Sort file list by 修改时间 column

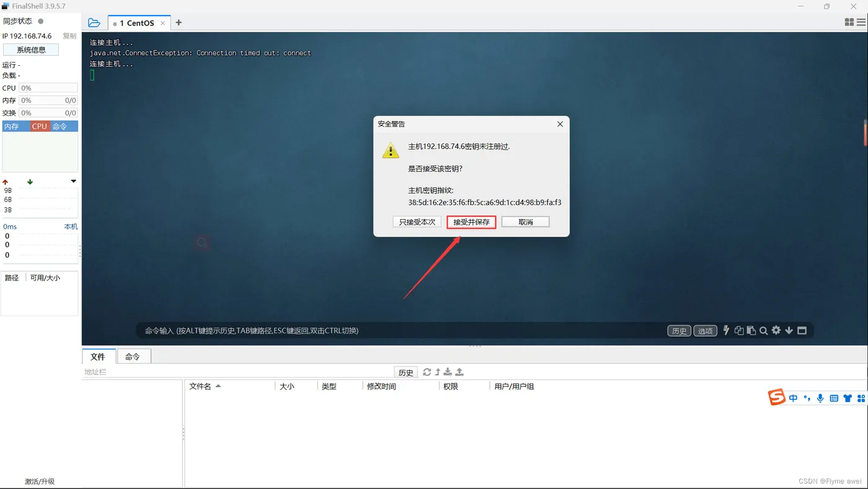(x=400, y=386)
